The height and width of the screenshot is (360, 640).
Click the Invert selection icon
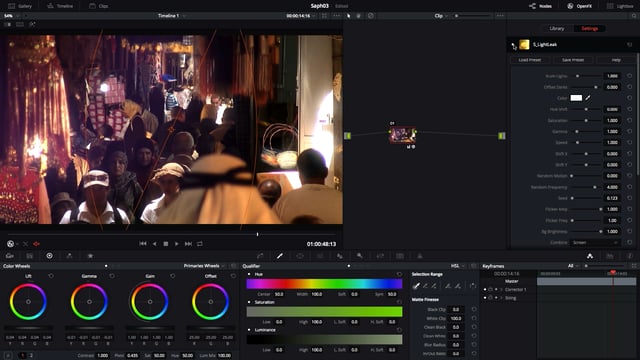click(x=473, y=286)
